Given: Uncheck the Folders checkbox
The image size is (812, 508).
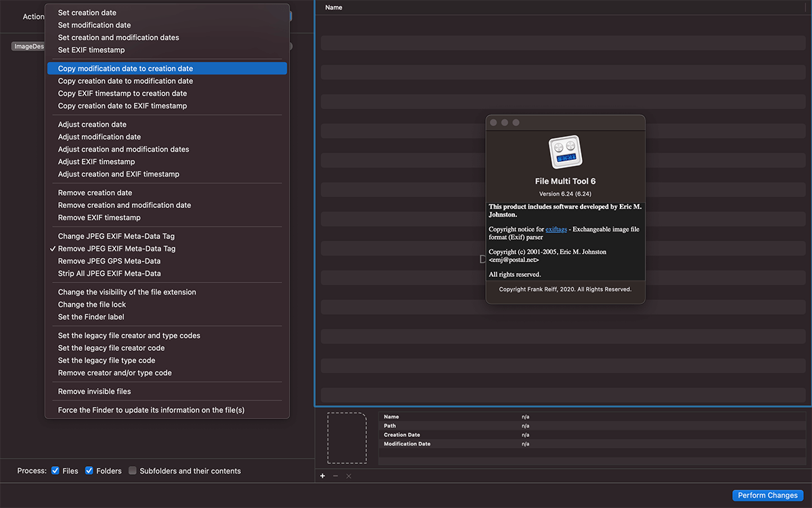Looking at the screenshot, I should pyautogui.click(x=89, y=471).
